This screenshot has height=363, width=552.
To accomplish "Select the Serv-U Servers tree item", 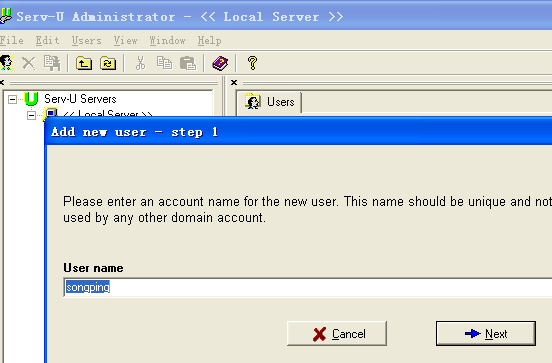I will coord(80,99).
